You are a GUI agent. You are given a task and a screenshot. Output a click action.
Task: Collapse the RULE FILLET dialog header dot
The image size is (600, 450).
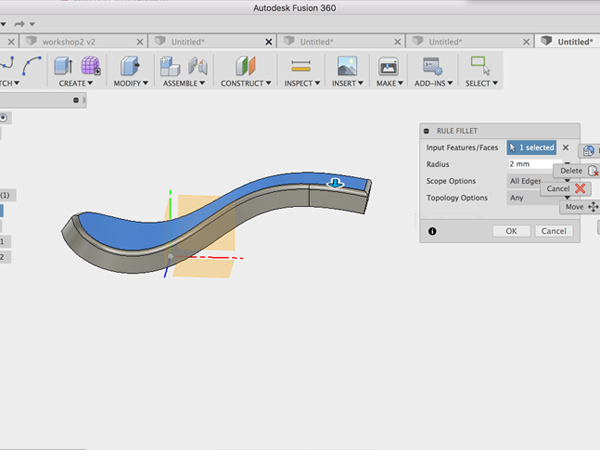[426, 131]
